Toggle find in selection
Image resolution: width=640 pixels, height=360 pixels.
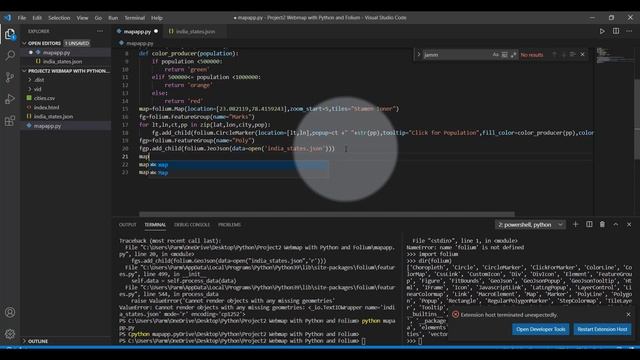point(573,55)
